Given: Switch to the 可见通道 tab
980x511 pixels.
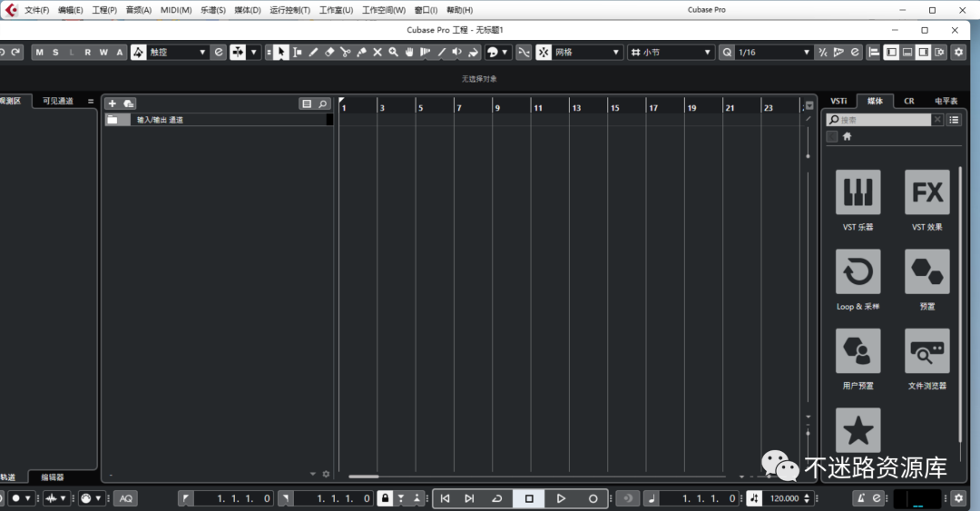Looking at the screenshot, I should coord(57,101).
